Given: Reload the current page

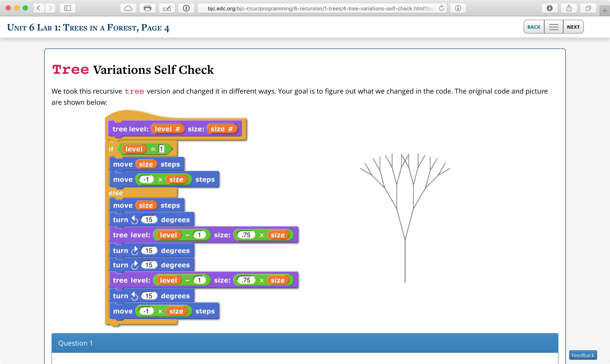Looking at the screenshot, I should pos(442,8).
